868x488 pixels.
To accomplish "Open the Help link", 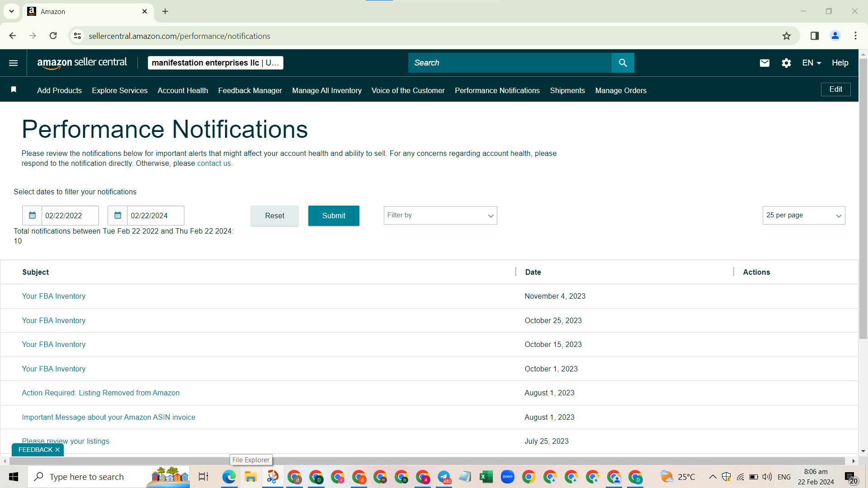I will point(840,63).
